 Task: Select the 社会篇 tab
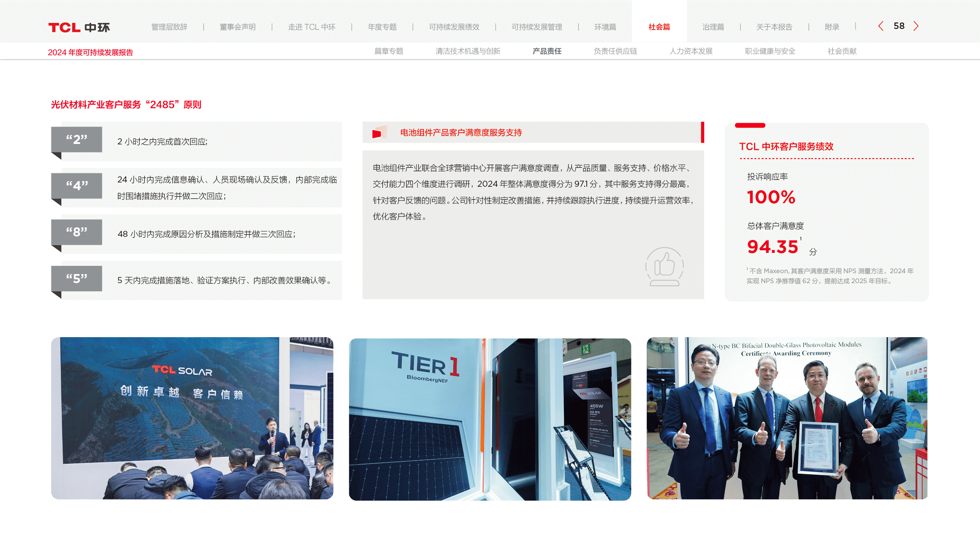(x=659, y=27)
